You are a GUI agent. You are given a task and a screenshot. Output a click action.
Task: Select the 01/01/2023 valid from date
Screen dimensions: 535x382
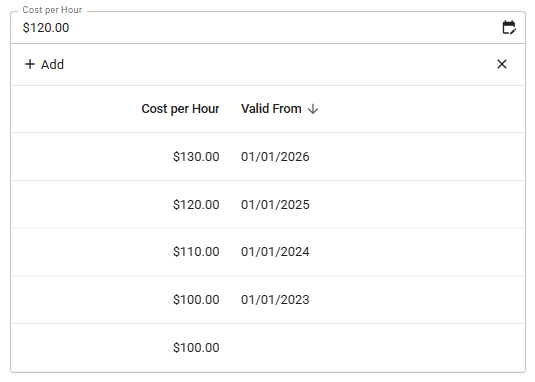click(275, 300)
